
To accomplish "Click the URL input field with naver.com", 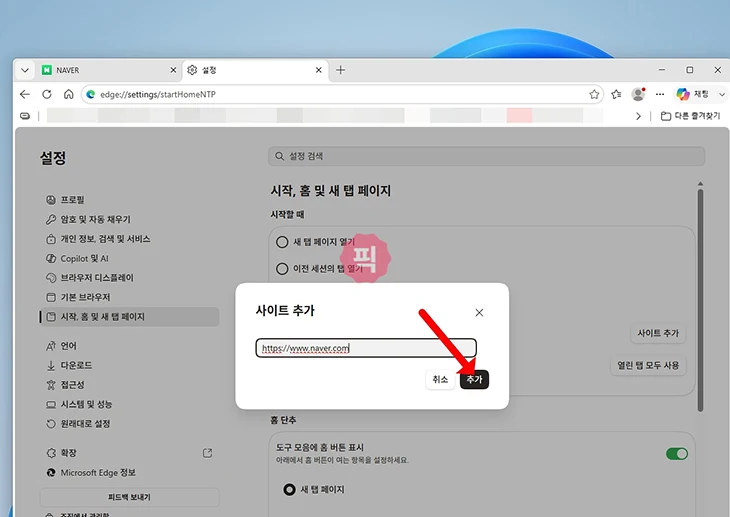I will tap(366, 348).
